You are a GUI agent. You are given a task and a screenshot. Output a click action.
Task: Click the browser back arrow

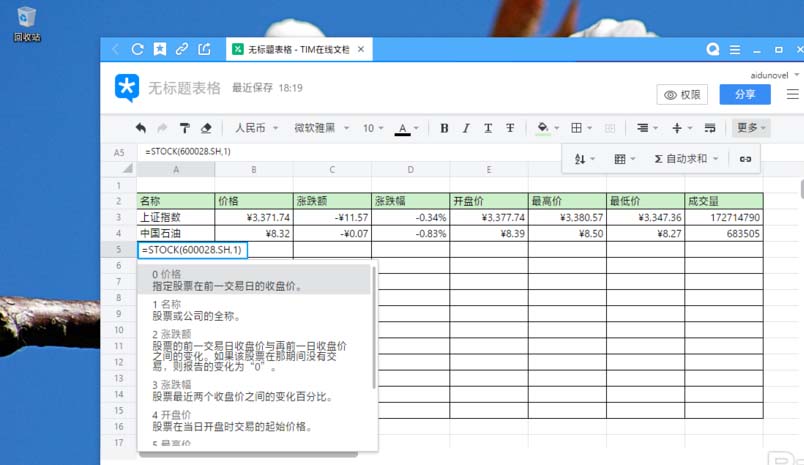(x=115, y=49)
